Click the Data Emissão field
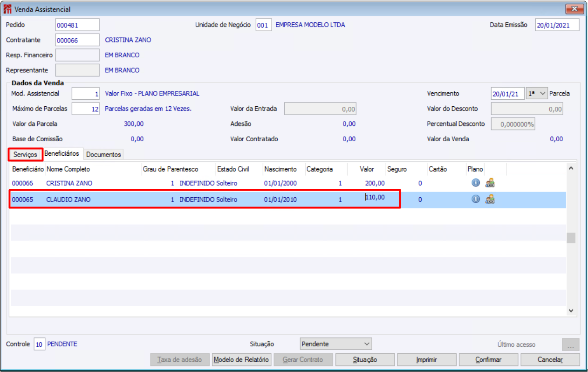The width and height of the screenshot is (588, 372). (557, 25)
